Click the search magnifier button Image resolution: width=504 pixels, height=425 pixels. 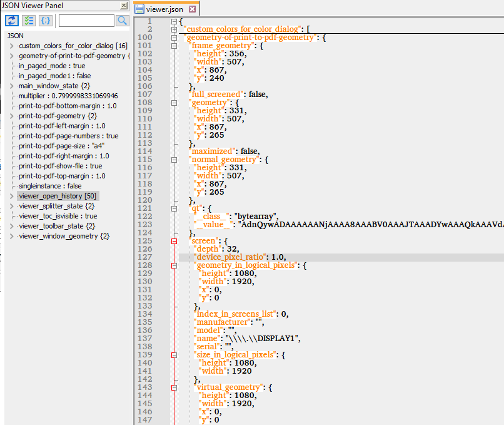pos(122,21)
